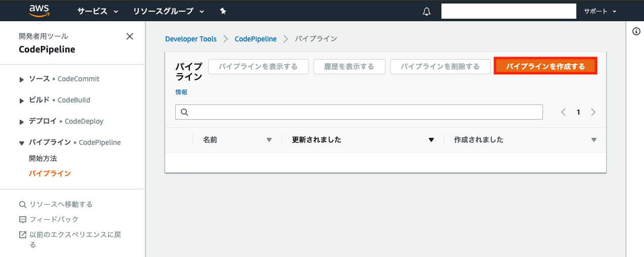The height and width of the screenshot is (257, 644).
Task: Click the 更新されました column header text
Action: pyautogui.click(x=317, y=140)
